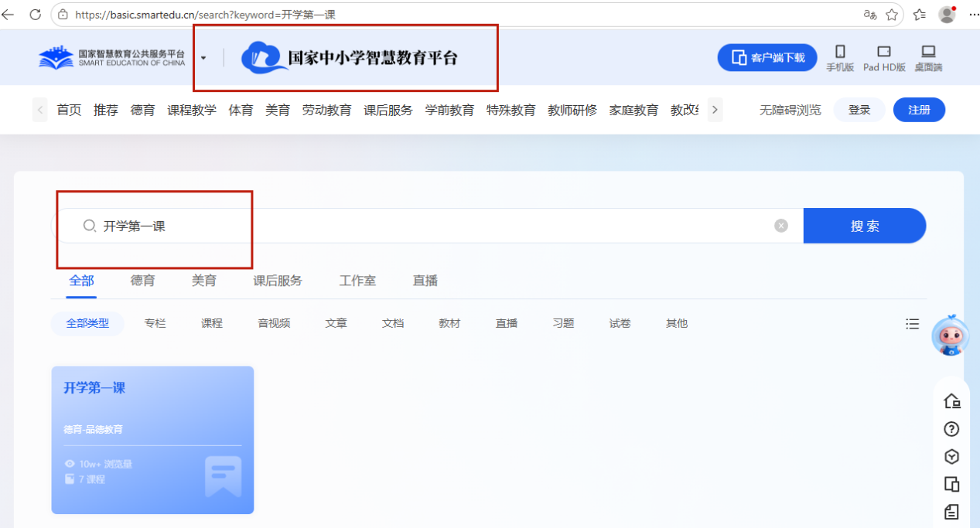Select the Pad HD版 tablet icon
This screenshot has width=980, height=528.
tap(884, 58)
